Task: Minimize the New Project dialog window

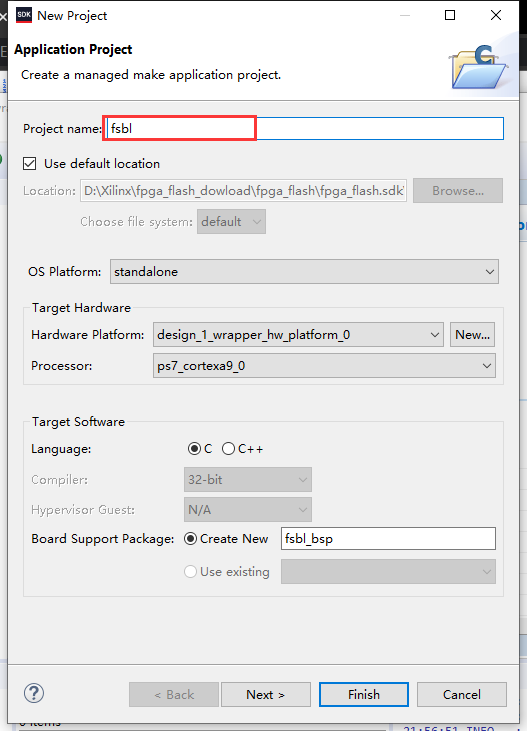Action: click(x=405, y=15)
